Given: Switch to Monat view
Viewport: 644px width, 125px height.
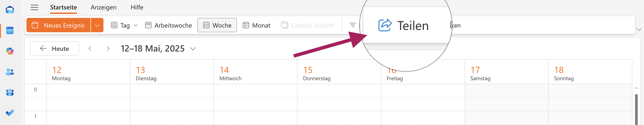Looking at the screenshot, I should tap(256, 25).
